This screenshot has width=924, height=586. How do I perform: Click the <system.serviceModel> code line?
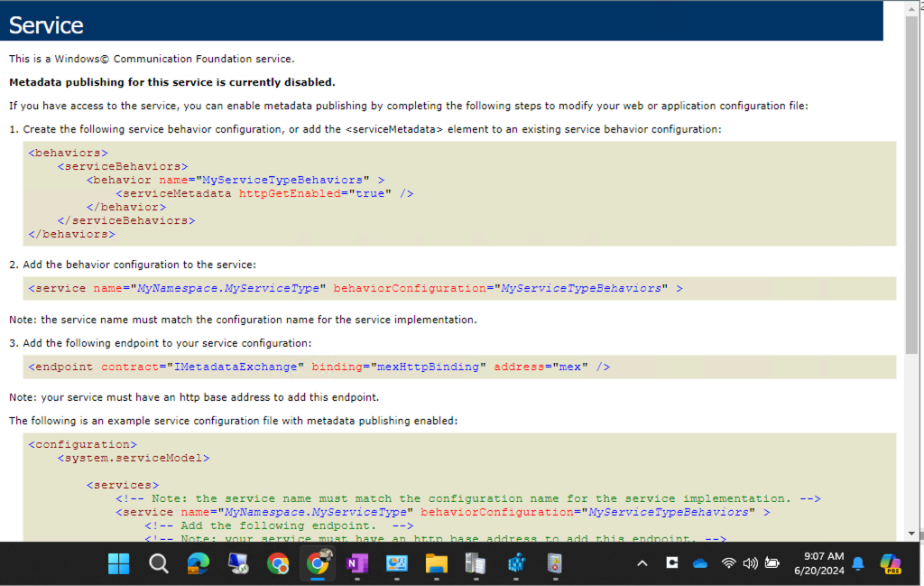(x=134, y=458)
